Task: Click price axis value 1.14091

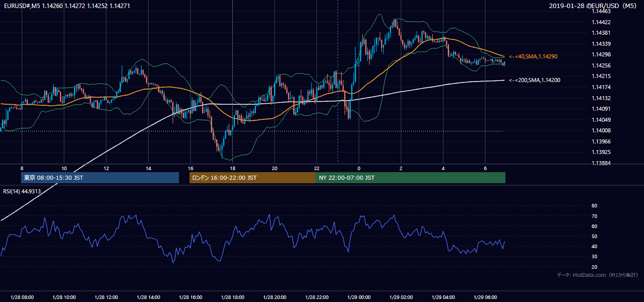Action: tap(601, 109)
